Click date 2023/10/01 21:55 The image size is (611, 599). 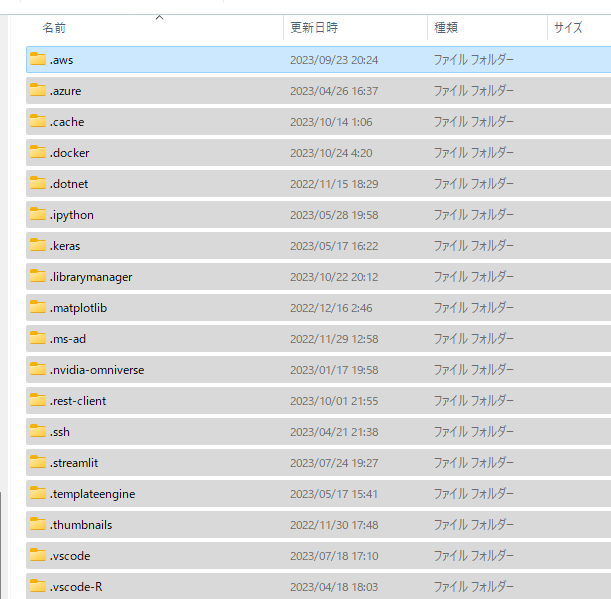tap(334, 401)
